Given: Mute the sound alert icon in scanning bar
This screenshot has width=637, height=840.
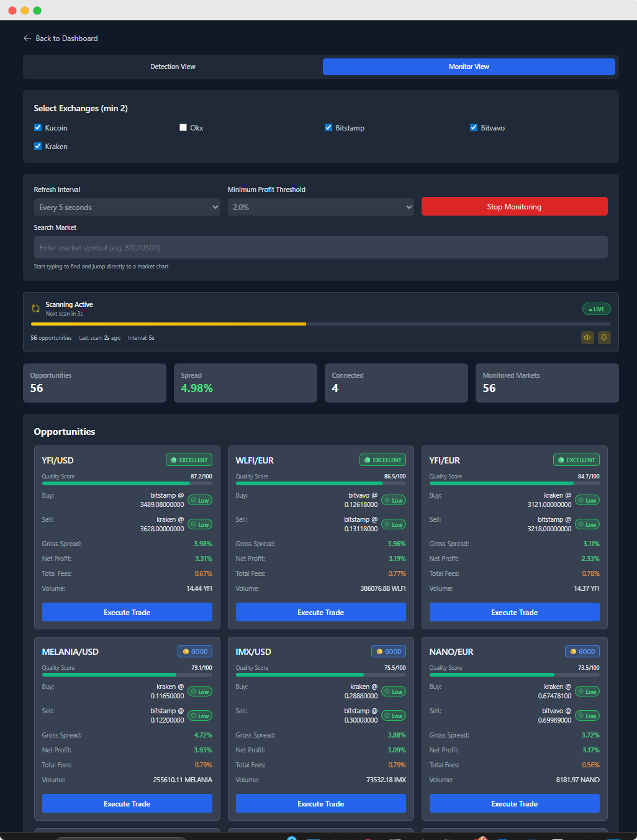Looking at the screenshot, I should 587,337.
